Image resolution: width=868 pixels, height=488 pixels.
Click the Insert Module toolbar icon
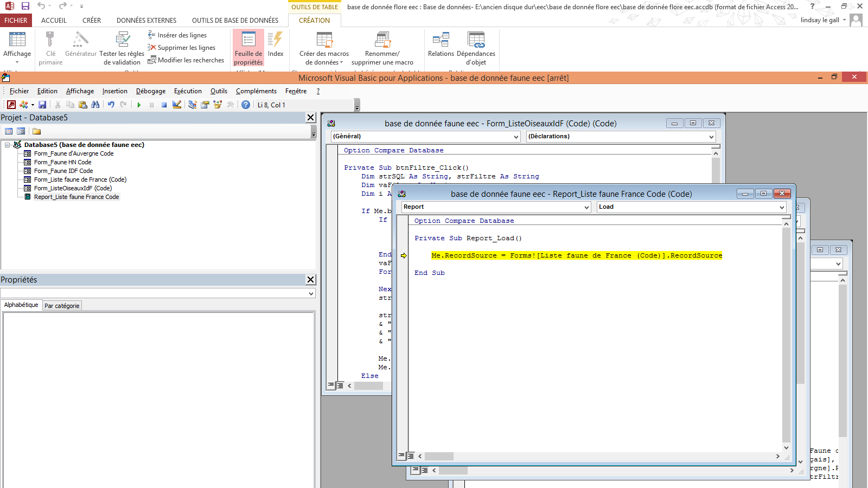[x=23, y=105]
